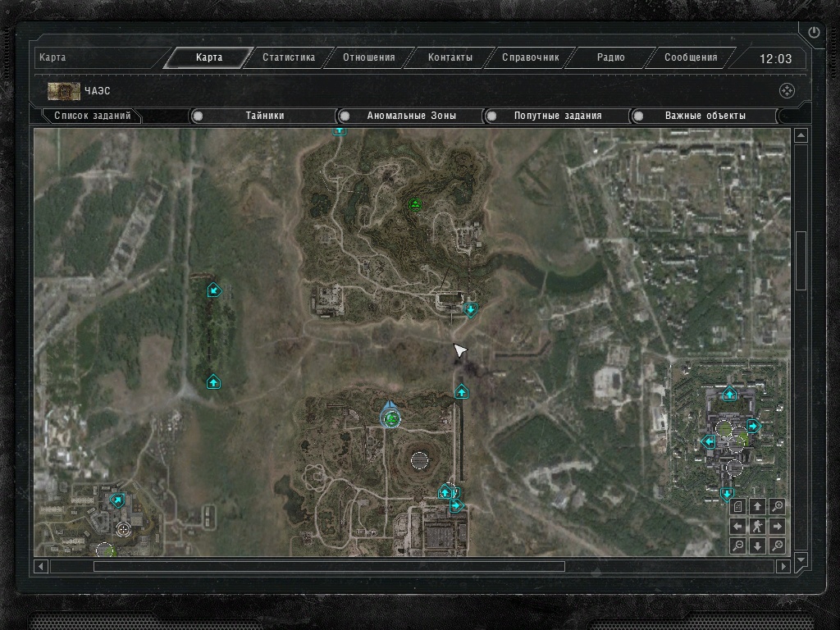Click cyan right-arrow marker near the factory complex
840x630 pixels.
pyautogui.click(x=456, y=505)
